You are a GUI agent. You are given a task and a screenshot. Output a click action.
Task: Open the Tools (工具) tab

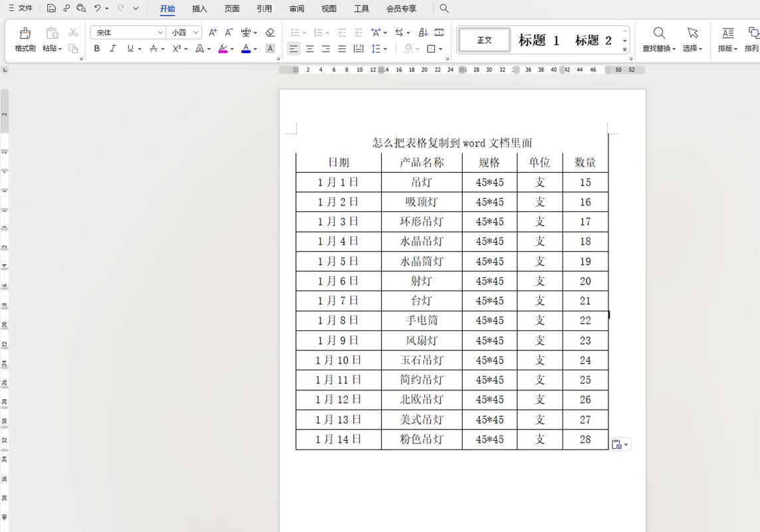click(361, 9)
